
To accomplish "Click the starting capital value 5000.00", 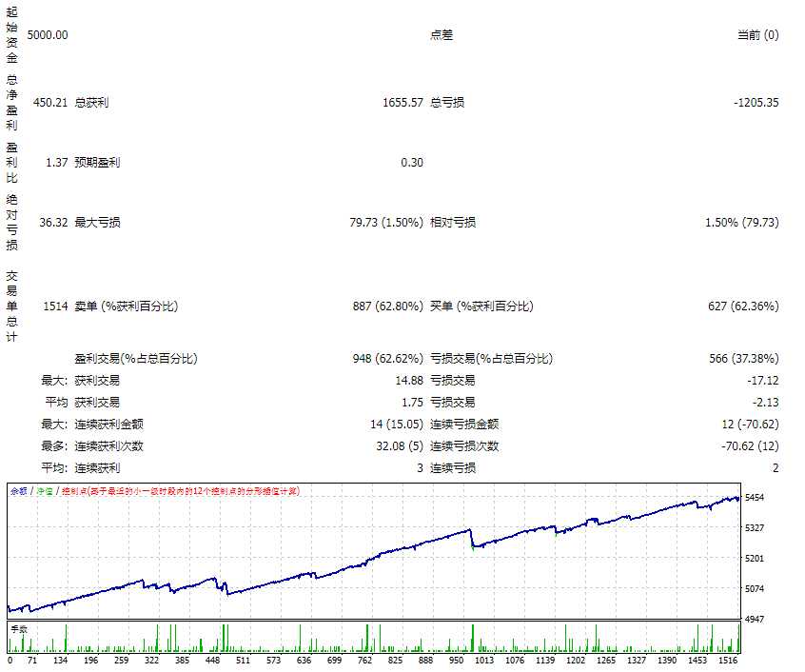I will 48,35.
